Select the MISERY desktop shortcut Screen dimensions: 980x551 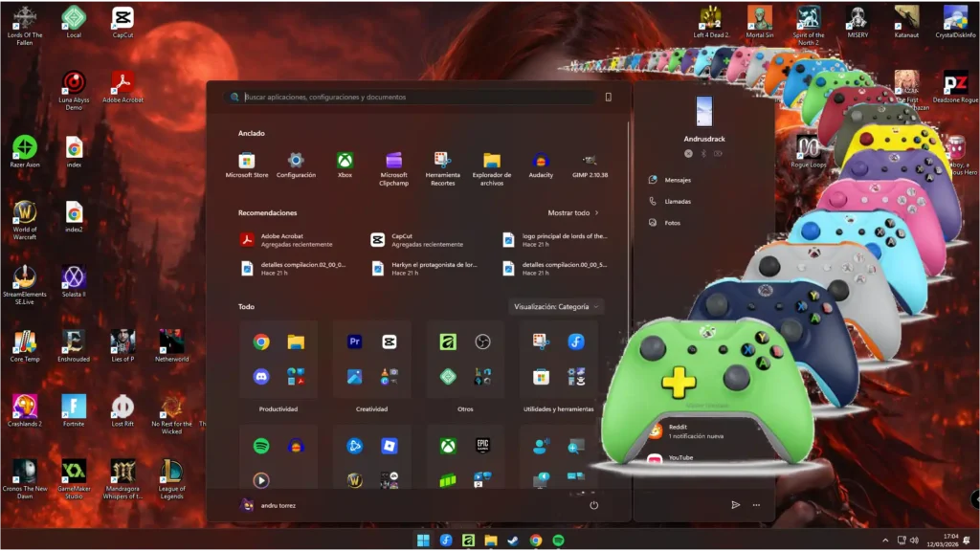[x=857, y=23]
